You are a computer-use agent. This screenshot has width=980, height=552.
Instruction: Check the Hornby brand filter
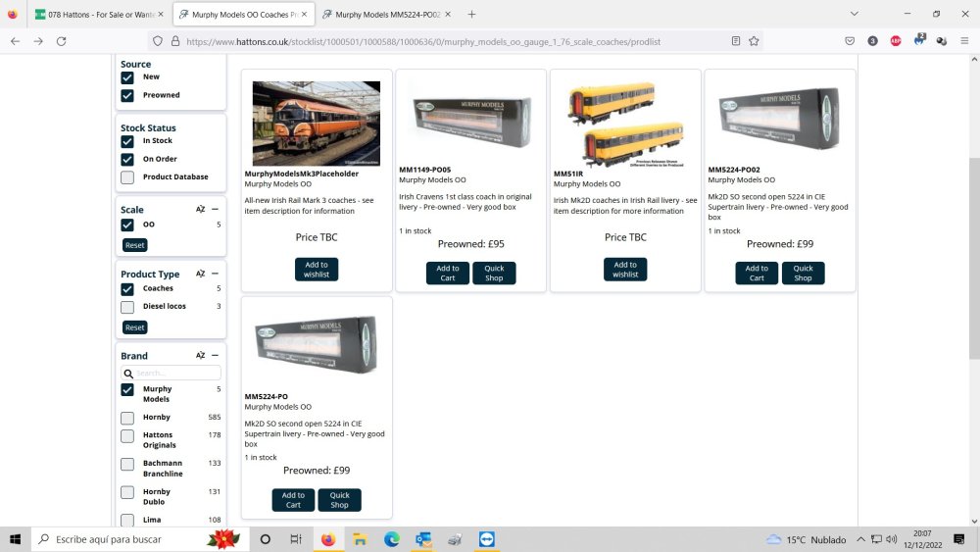127,418
